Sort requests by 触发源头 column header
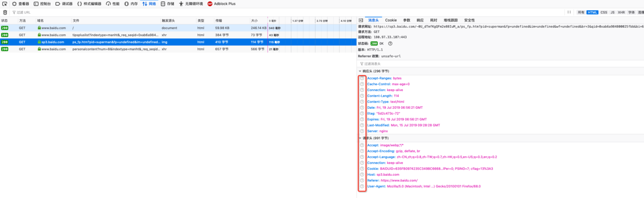644x198 pixels. [x=178, y=21]
